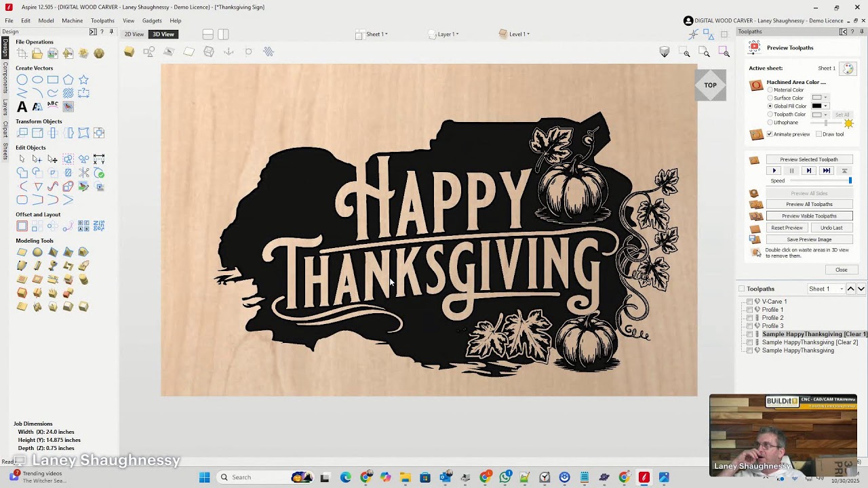Open the Move Selection transform tool
The width and height of the screenshot is (868, 488).
point(22,133)
